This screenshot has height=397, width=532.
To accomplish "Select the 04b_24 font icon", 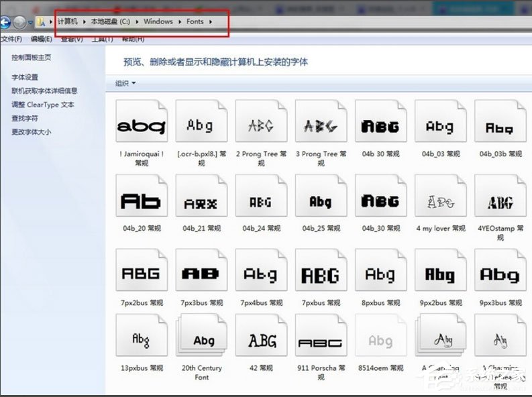I will tap(261, 196).
